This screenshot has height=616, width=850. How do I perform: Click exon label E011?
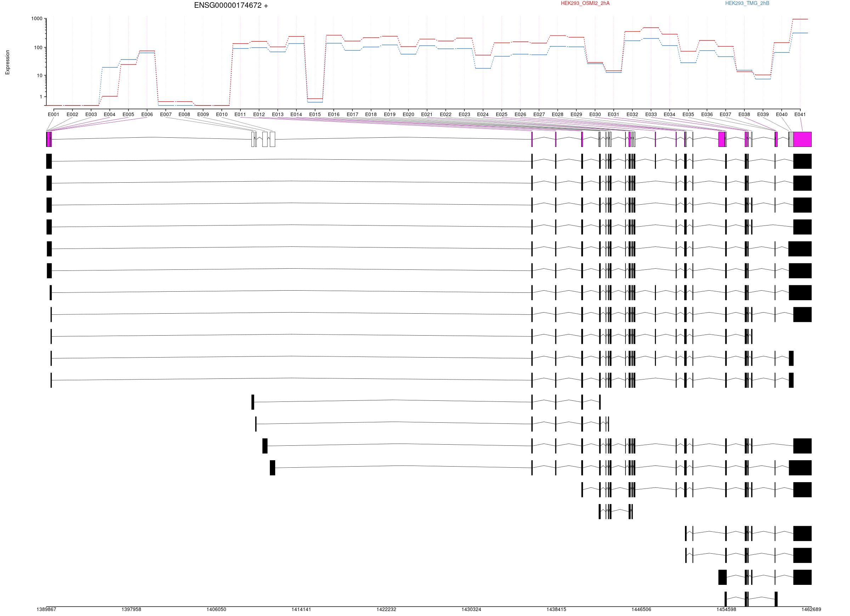pos(240,115)
